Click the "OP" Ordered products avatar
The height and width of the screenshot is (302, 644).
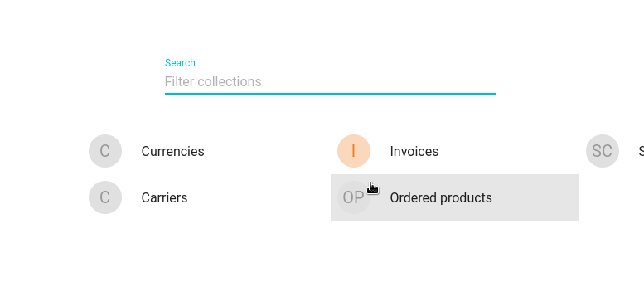point(354,197)
